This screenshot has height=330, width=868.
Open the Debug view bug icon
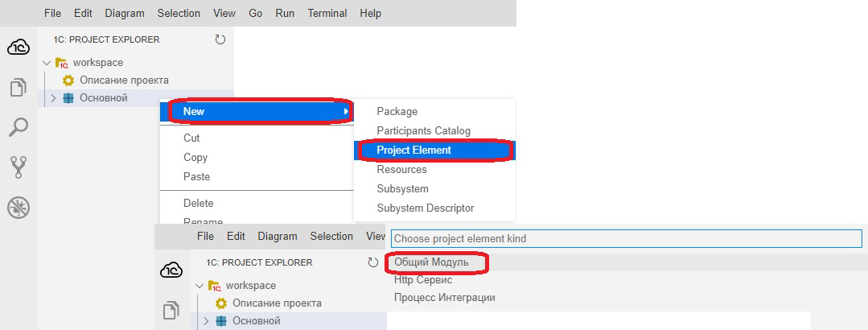[x=19, y=208]
